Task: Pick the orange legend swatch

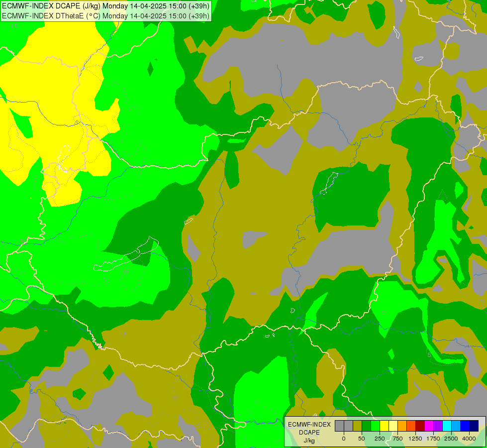Action: [402, 426]
